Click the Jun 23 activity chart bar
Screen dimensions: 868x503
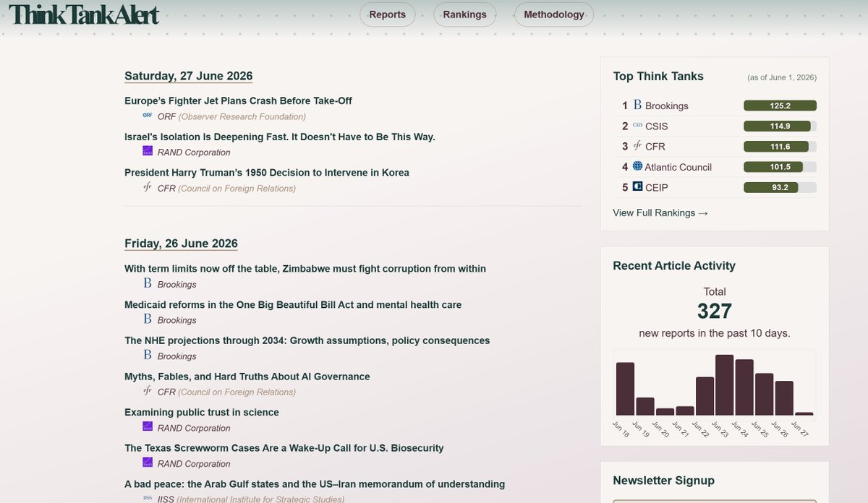725,385
